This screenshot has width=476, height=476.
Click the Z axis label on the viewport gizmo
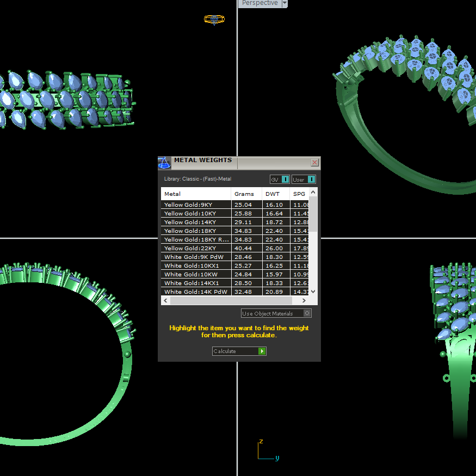[261, 442]
